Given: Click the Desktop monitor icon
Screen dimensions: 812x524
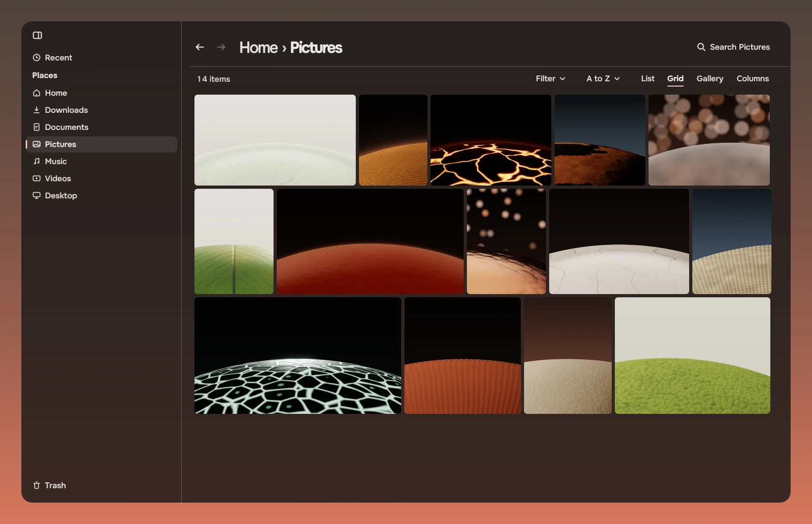Looking at the screenshot, I should [36, 195].
